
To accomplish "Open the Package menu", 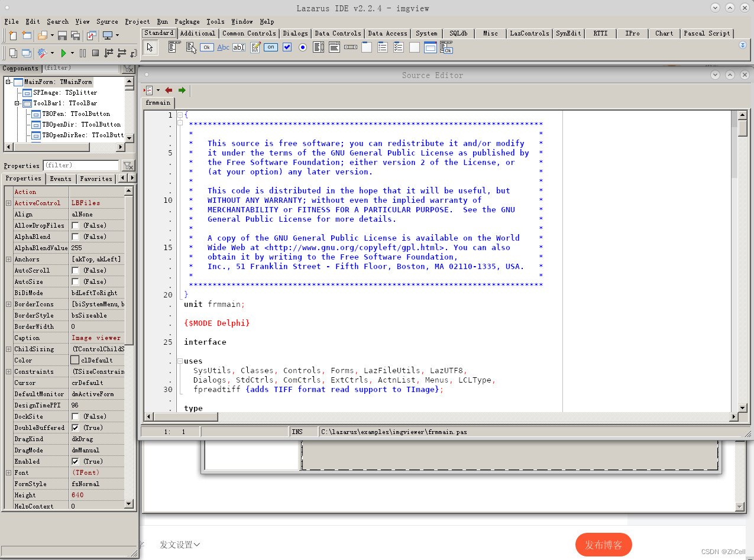I will [187, 21].
